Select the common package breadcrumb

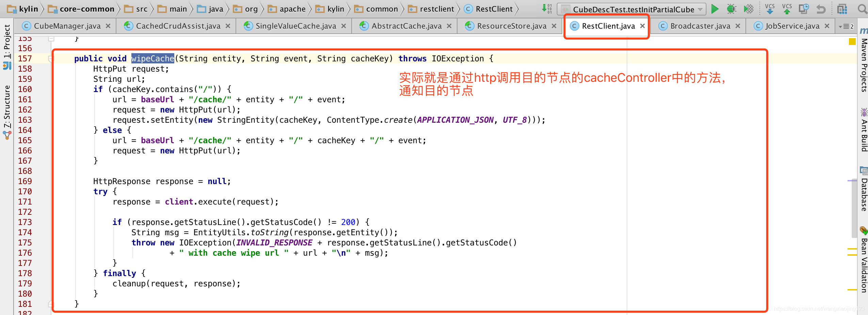(x=376, y=9)
